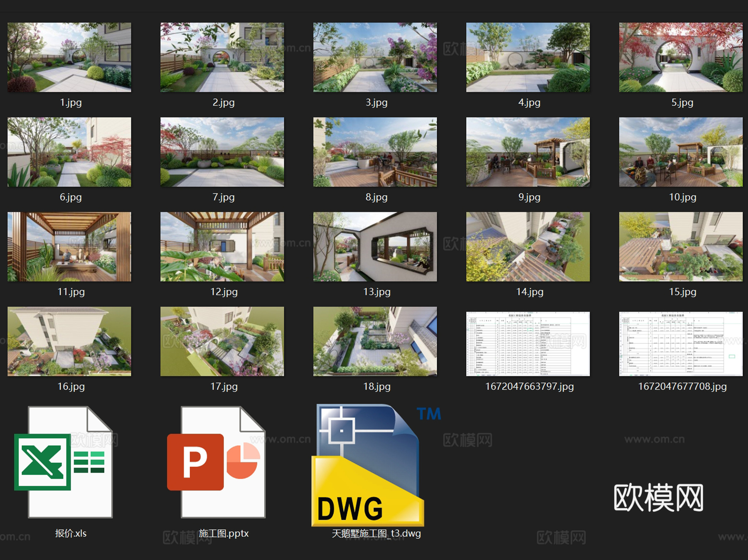Click the file name 3.jpg
The width and height of the screenshot is (748, 560).
coord(377,102)
